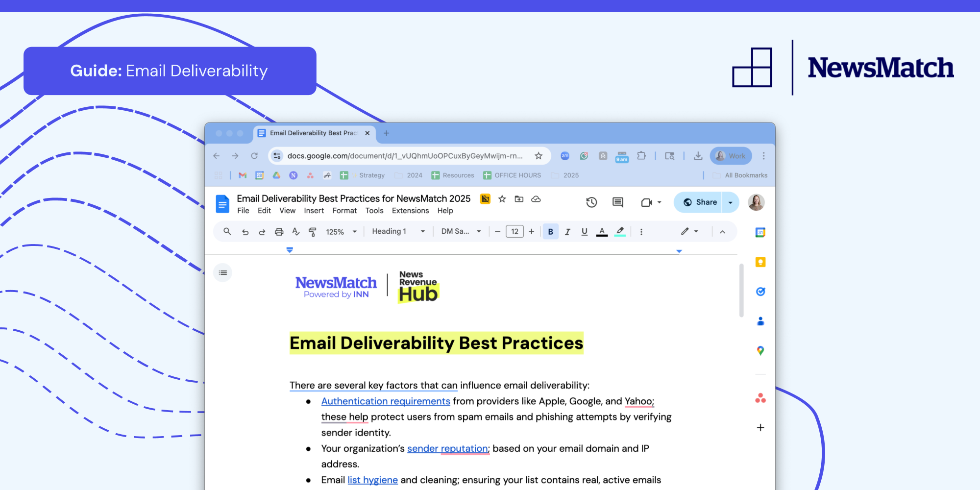Check the cloud save status icon
The width and height of the screenshot is (980, 490).
click(536, 199)
